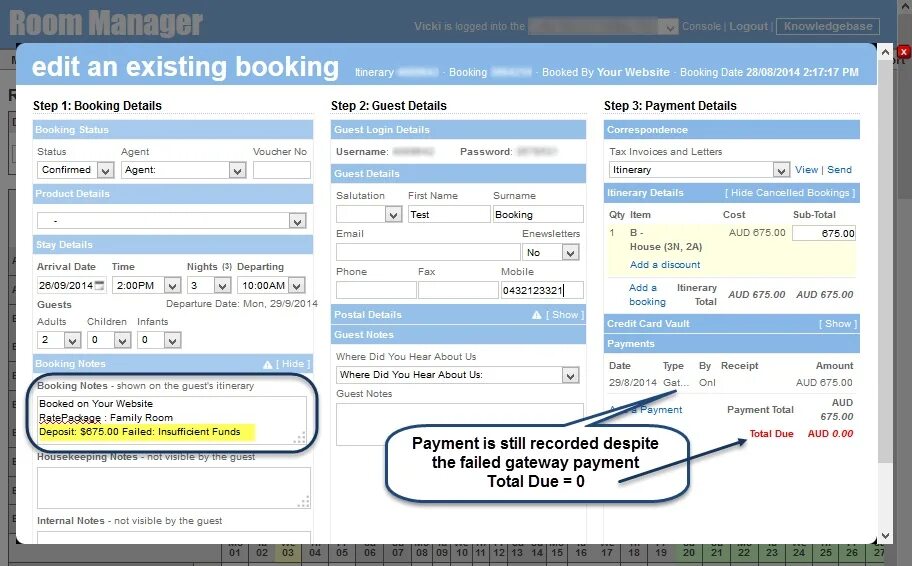This screenshot has width=912, height=566.
Task: Click the Voucher No input field
Action: tap(282, 170)
